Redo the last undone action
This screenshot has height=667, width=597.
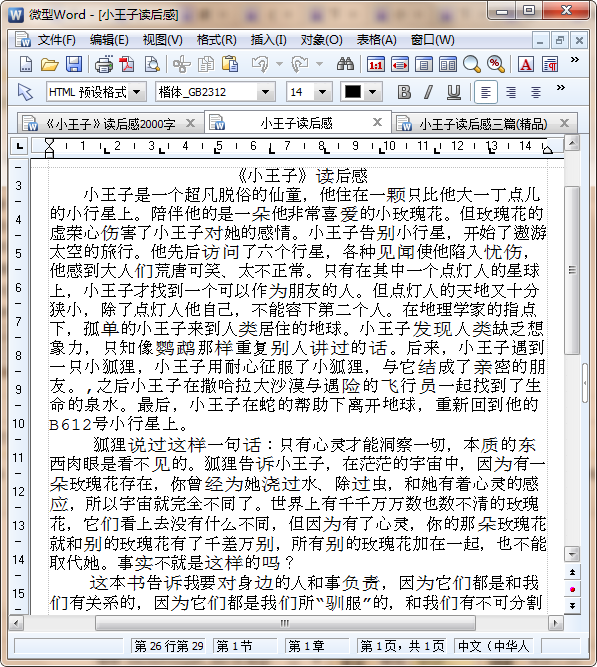click(x=300, y=64)
